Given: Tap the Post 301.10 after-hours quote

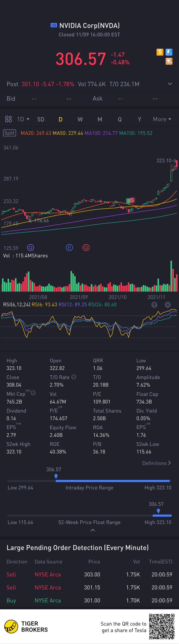Looking at the screenshot, I should [x=40, y=84].
